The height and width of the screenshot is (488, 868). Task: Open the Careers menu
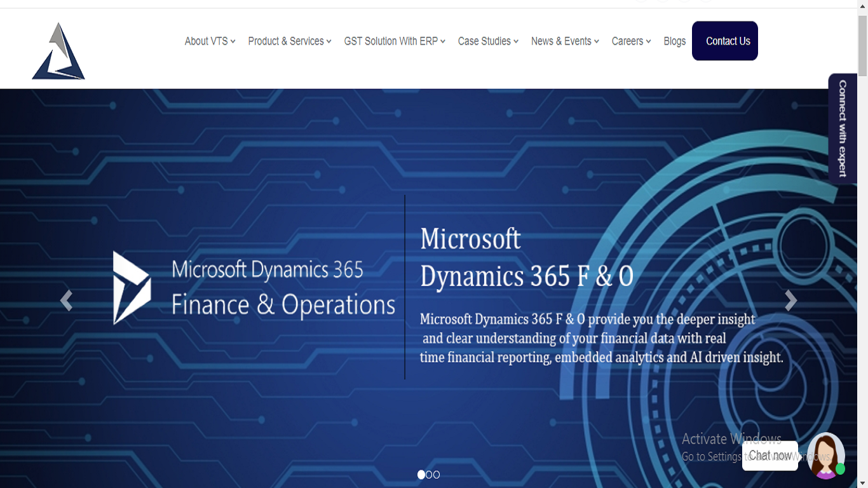pos(631,41)
